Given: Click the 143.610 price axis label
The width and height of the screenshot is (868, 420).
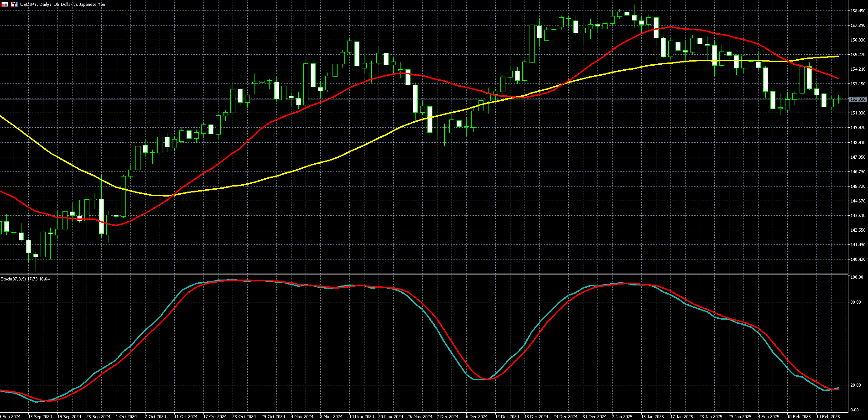Looking at the screenshot, I should 858,216.
